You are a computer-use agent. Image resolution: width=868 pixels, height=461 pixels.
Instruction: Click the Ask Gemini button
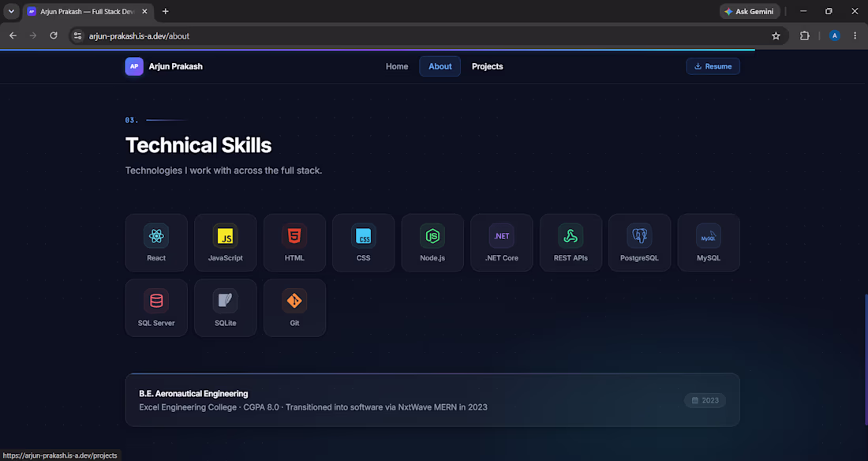tap(750, 12)
